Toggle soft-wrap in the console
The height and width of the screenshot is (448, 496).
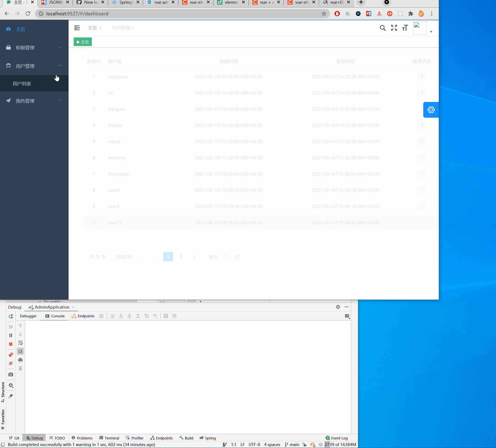pos(20,343)
